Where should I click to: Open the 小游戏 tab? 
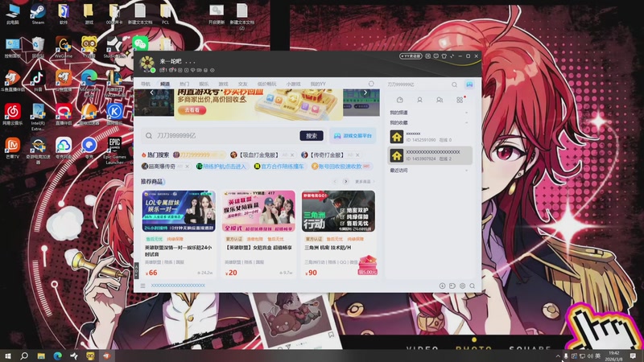click(x=293, y=84)
